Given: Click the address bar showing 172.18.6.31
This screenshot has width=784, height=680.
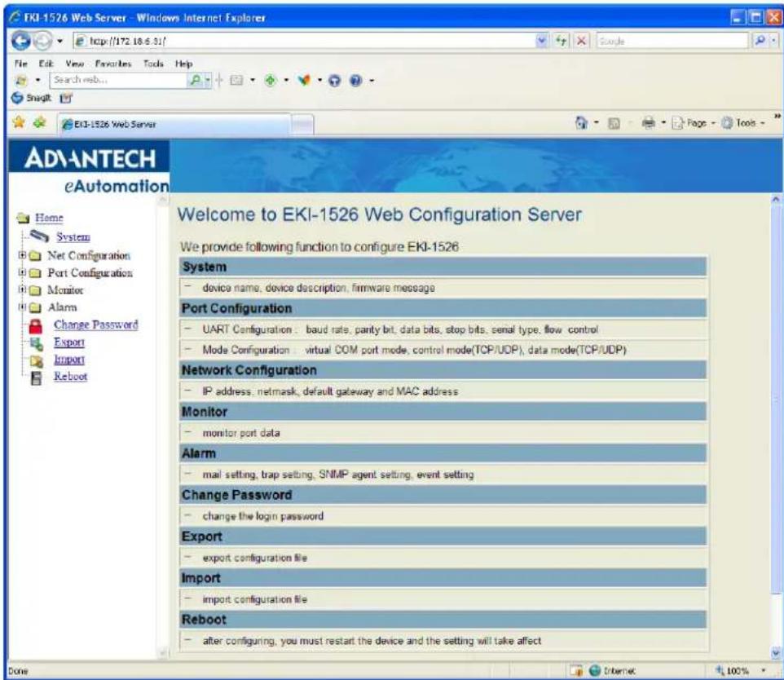Looking at the screenshot, I should coord(305,41).
